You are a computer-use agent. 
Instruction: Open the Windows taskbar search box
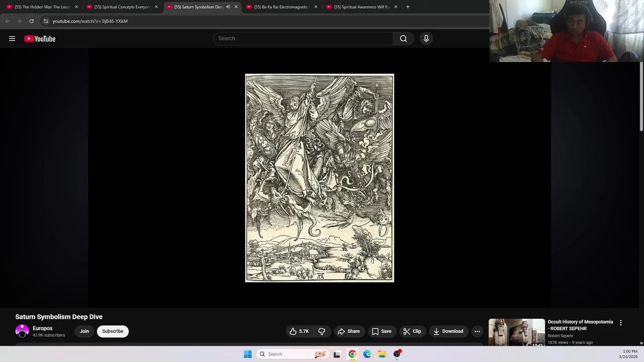293,354
